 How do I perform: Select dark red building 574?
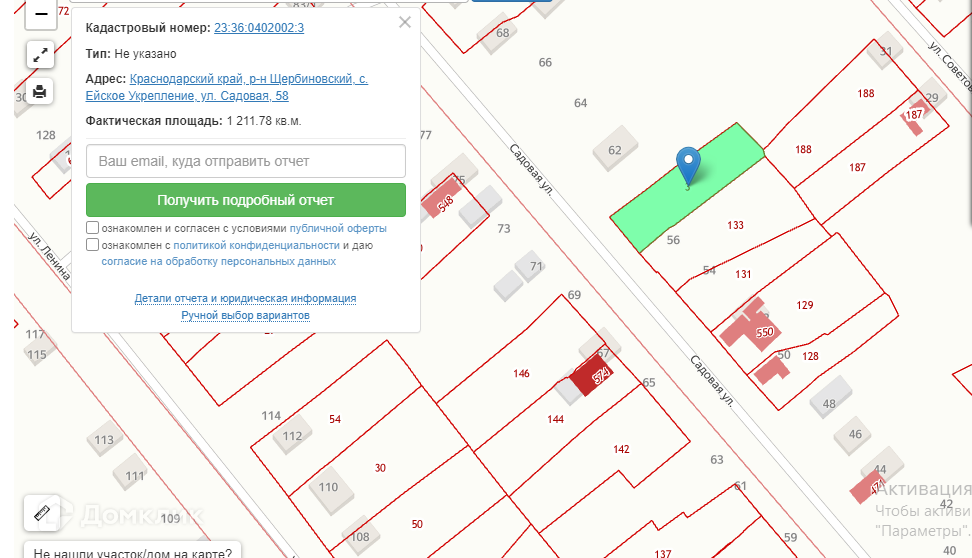(591, 374)
